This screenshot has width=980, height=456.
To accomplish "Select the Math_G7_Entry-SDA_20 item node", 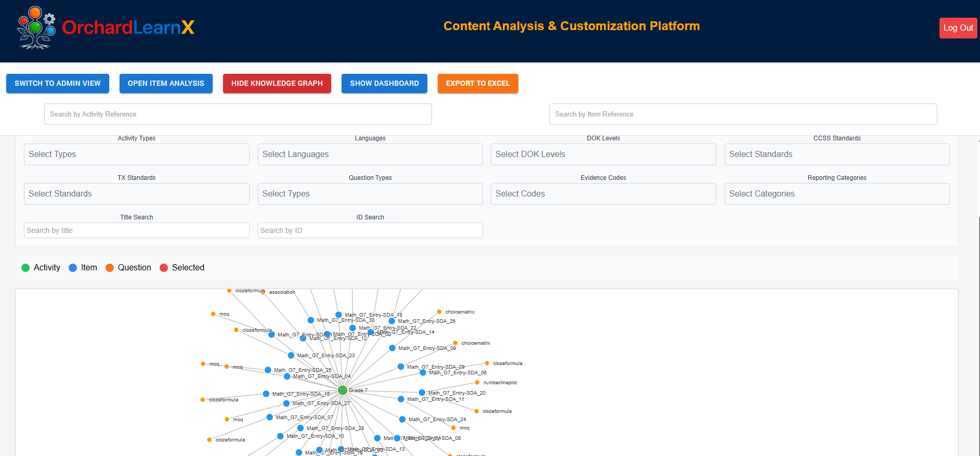I will (422, 393).
